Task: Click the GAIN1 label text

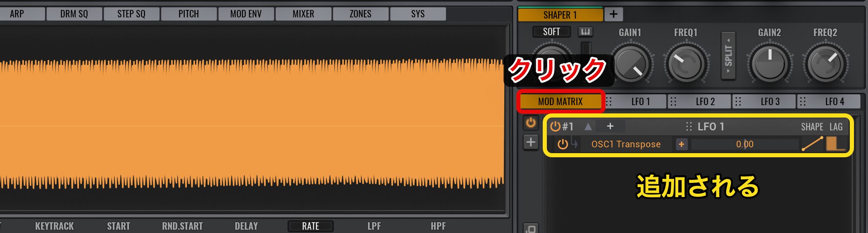Action: 630,32
